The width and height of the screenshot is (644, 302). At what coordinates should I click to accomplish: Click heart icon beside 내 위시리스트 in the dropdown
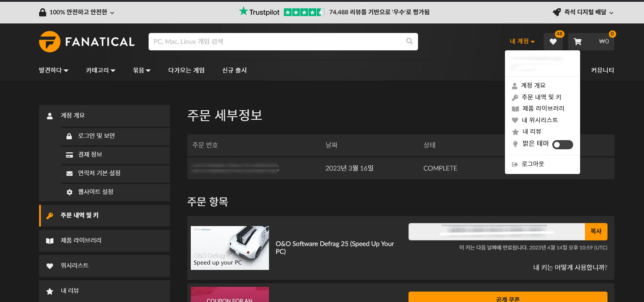pos(515,121)
